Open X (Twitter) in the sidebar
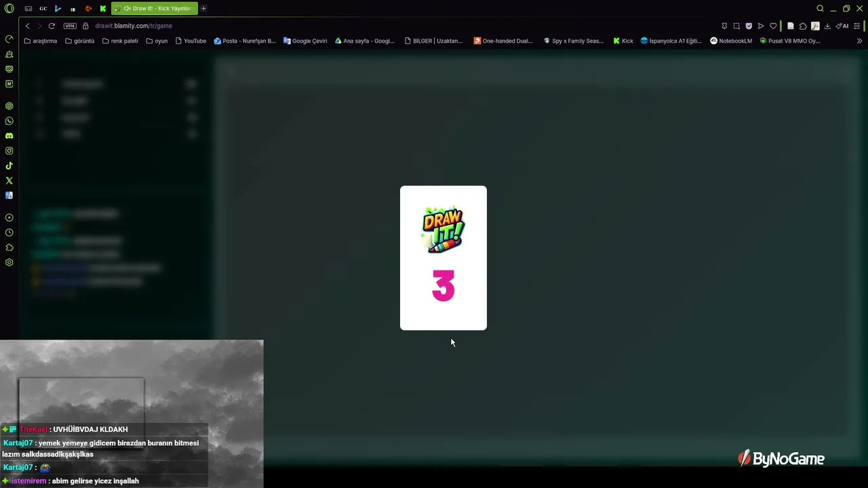 pos(9,180)
